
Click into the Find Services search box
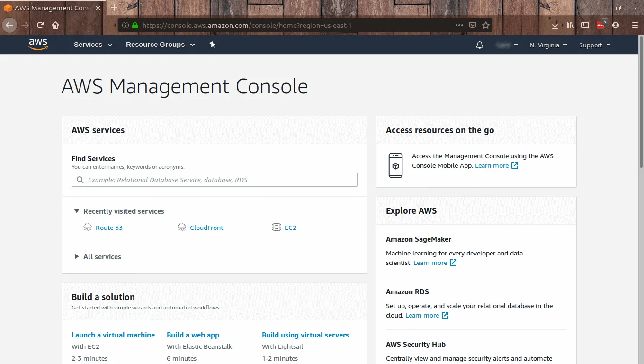[x=215, y=180]
